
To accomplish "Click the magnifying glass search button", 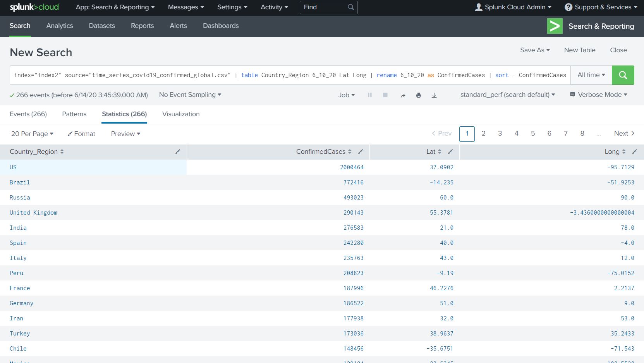I will (623, 75).
